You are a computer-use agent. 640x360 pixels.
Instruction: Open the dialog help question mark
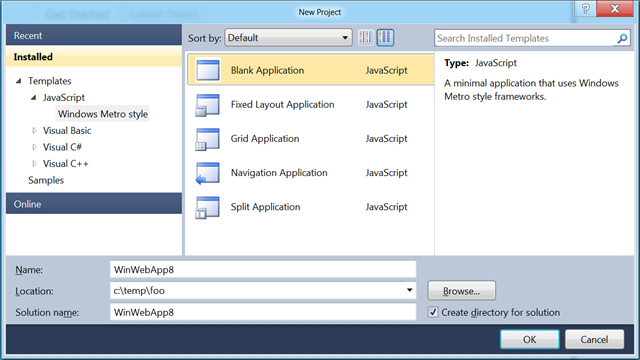point(585,9)
